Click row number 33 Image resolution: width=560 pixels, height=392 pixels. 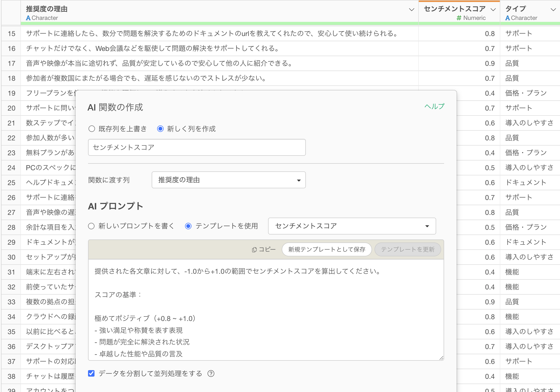11,302
